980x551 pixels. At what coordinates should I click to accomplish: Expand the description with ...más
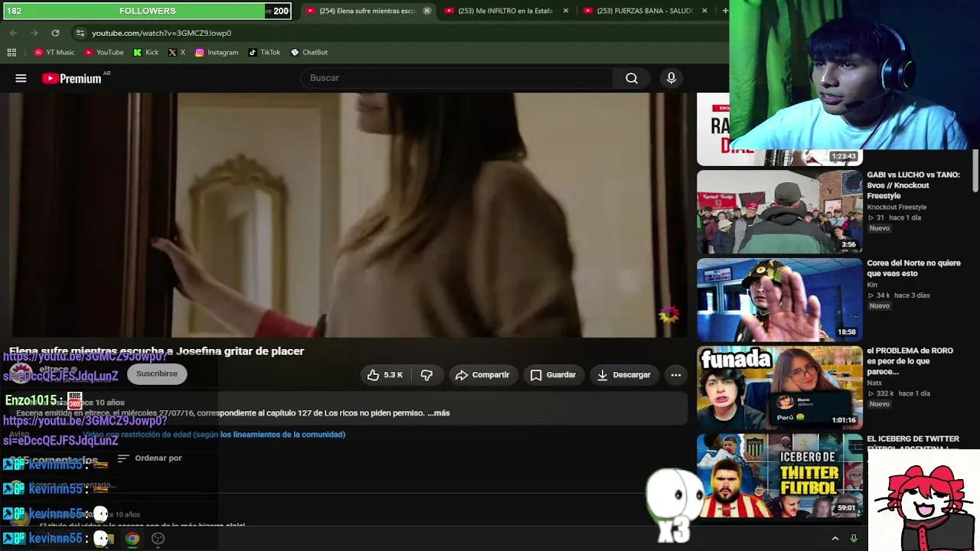click(x=438, y=413)
